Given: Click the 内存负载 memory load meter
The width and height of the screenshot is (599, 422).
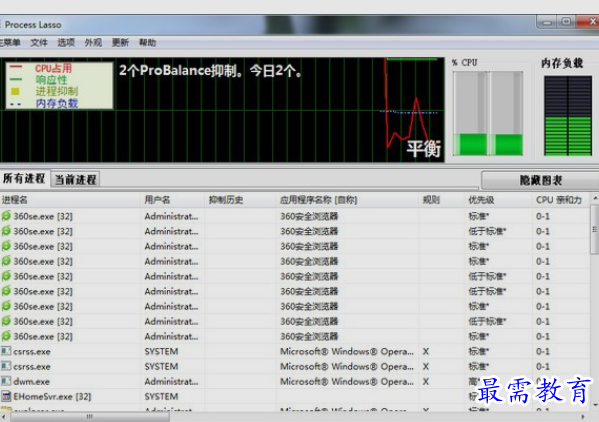Looking at the screenshot, I should pyautogui.click(x=568, y=115).
